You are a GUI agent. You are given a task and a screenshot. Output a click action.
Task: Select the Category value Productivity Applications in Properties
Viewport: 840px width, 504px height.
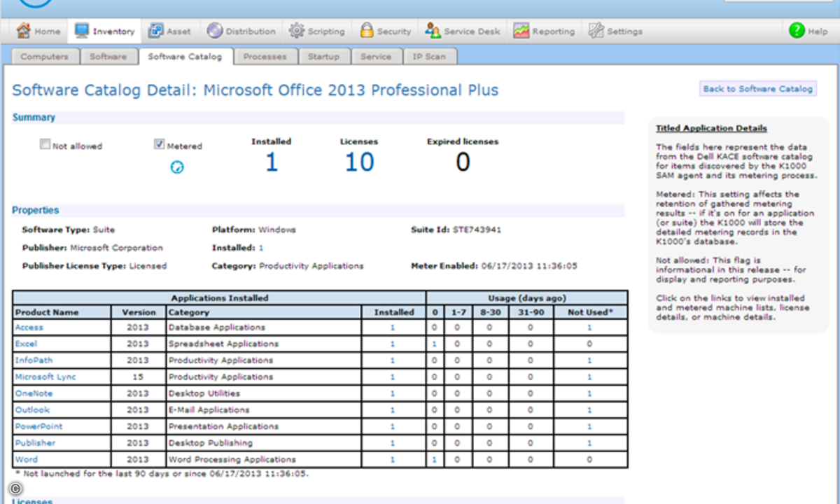pyautogui.click(x=311, y=266)
